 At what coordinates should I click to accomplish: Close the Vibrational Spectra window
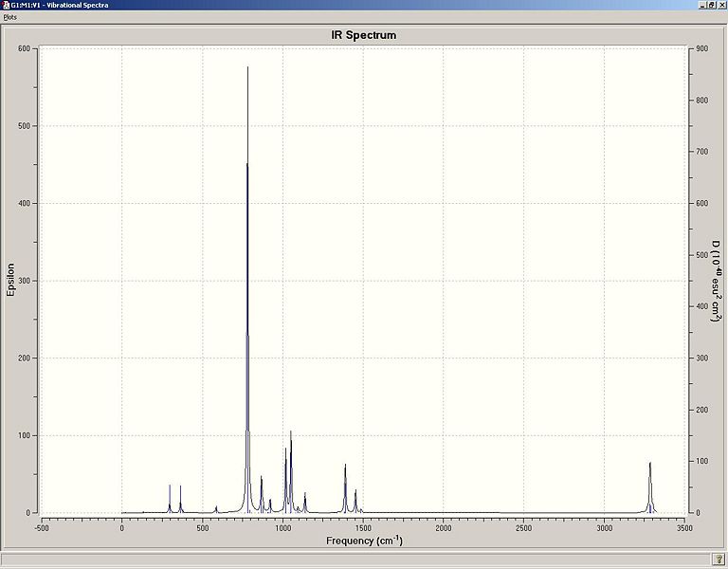coord(722,5)
